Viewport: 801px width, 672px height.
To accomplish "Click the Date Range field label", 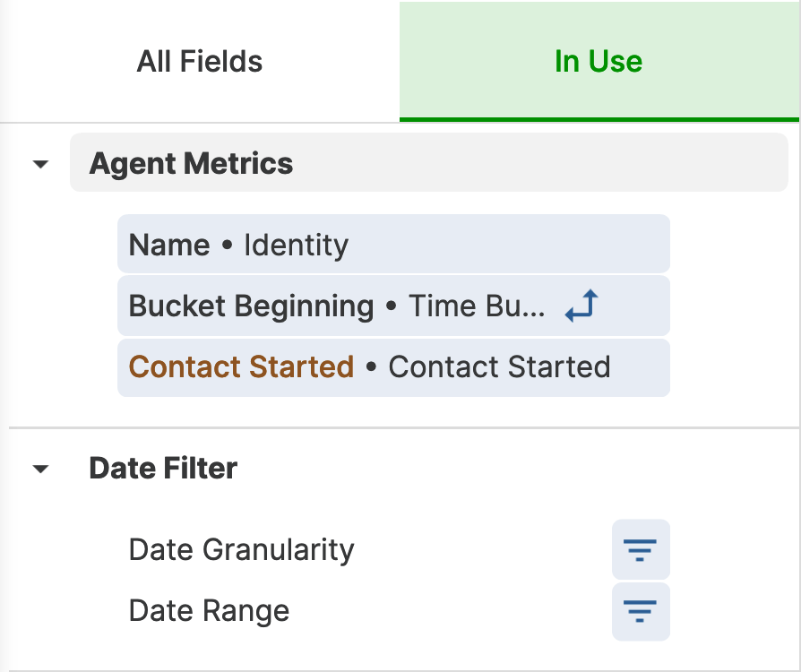I will coord(209,611).
